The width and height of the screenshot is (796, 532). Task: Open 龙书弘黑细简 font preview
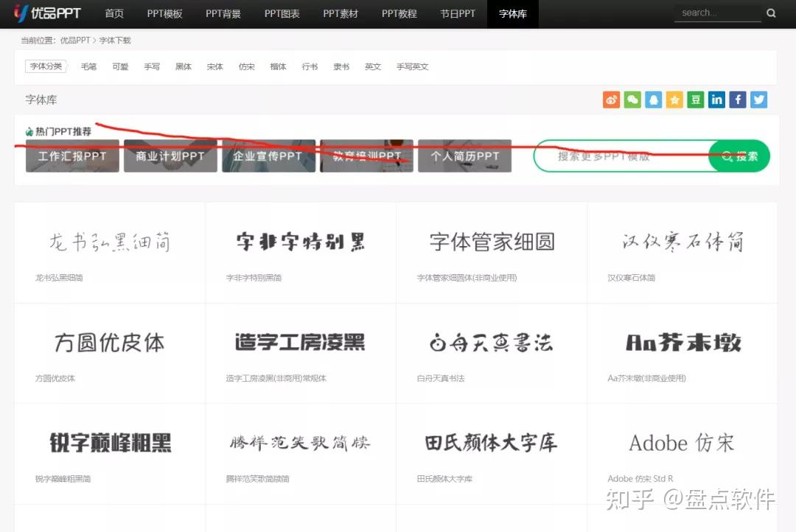click(110, 242)
